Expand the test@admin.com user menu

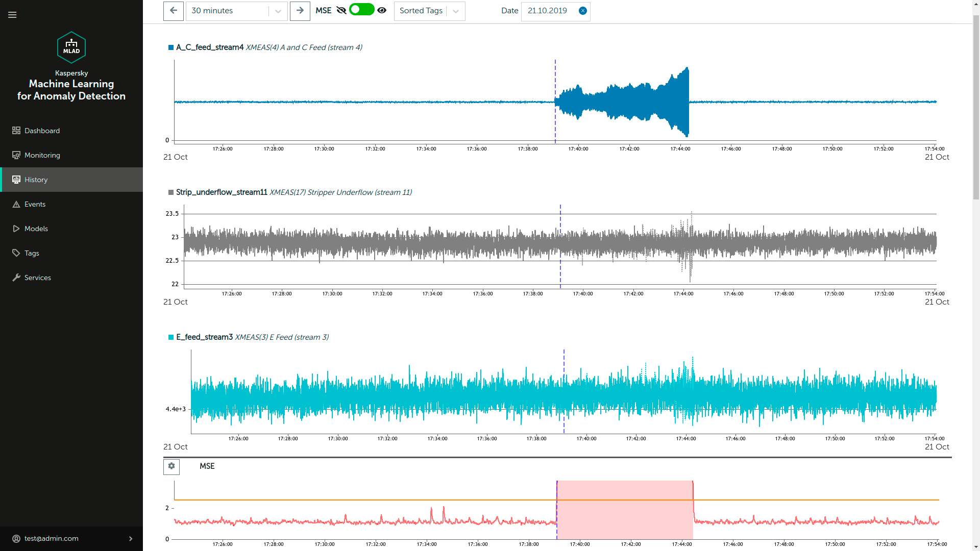click(x=131, y=539)
